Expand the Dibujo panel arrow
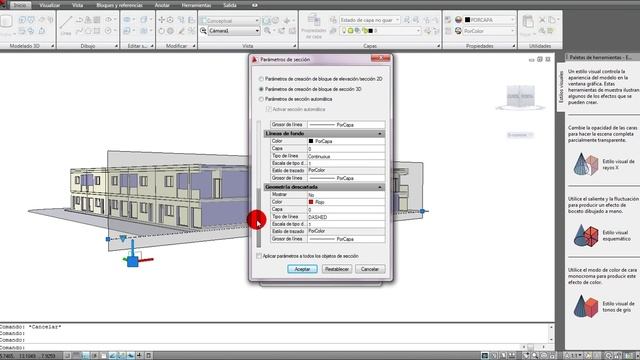The width and height of the screenshot is (640, 360). tap(116, 46)
